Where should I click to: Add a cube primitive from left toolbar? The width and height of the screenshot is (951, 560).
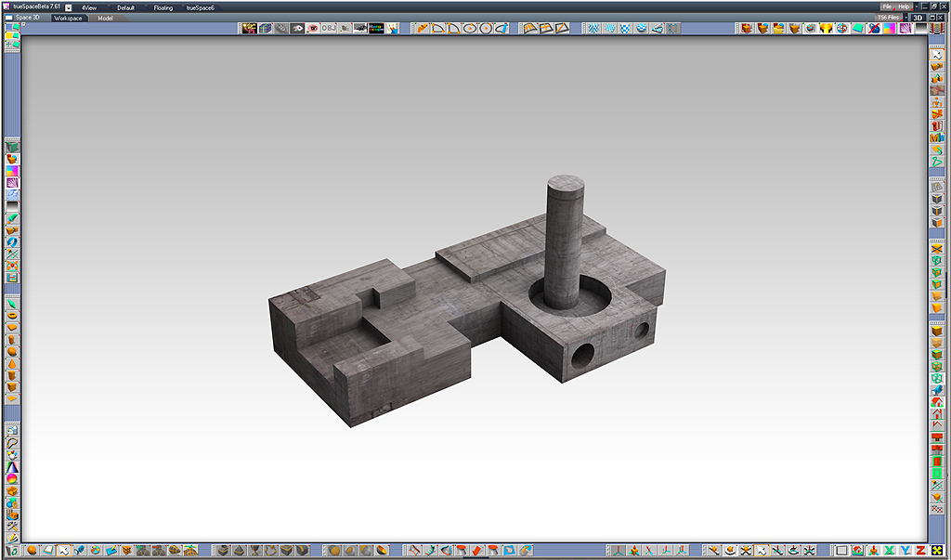pyautogui.click(x=12, y=387)
